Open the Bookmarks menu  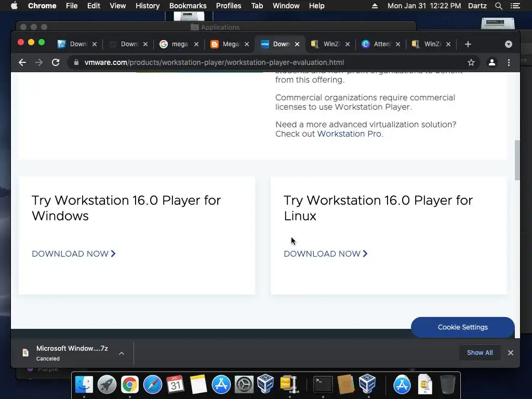(188, 6)
